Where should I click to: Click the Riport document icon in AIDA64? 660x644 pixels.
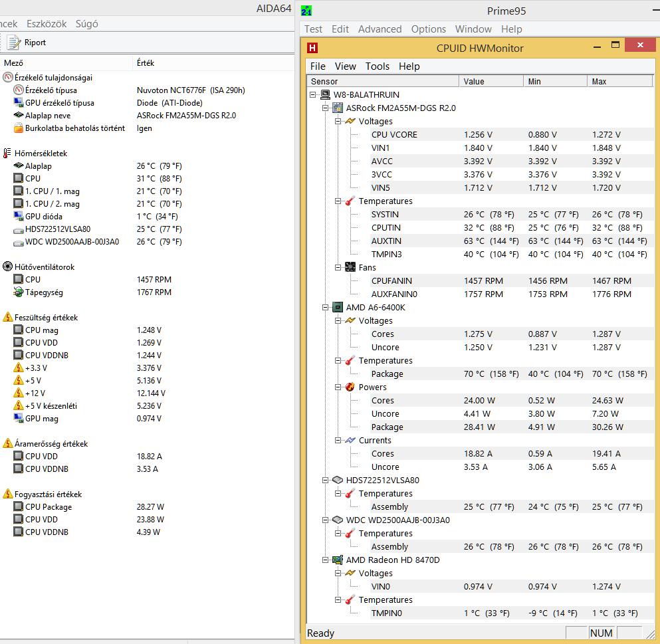tap(14, 43)
